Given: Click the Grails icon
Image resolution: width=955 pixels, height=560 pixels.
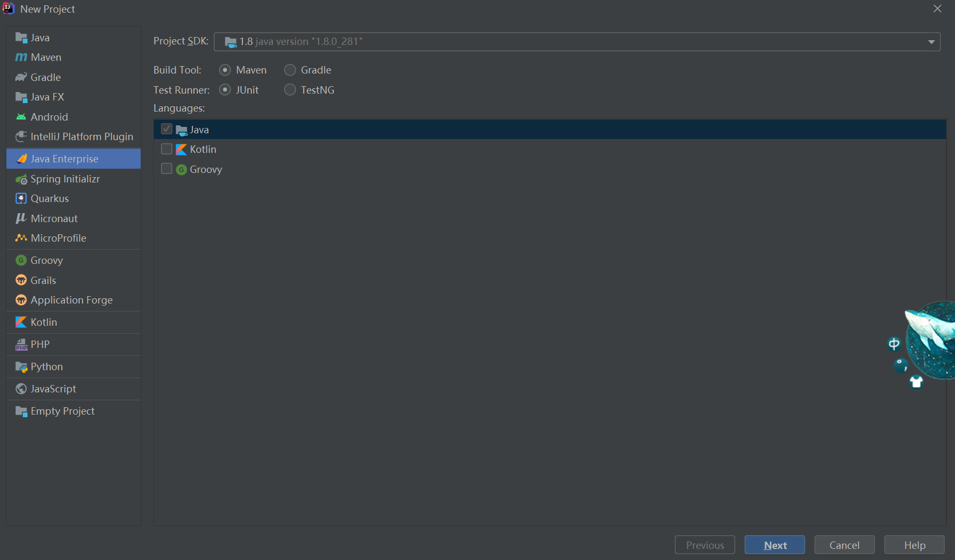Looking at the screenshot, I should tap(21, 280).
